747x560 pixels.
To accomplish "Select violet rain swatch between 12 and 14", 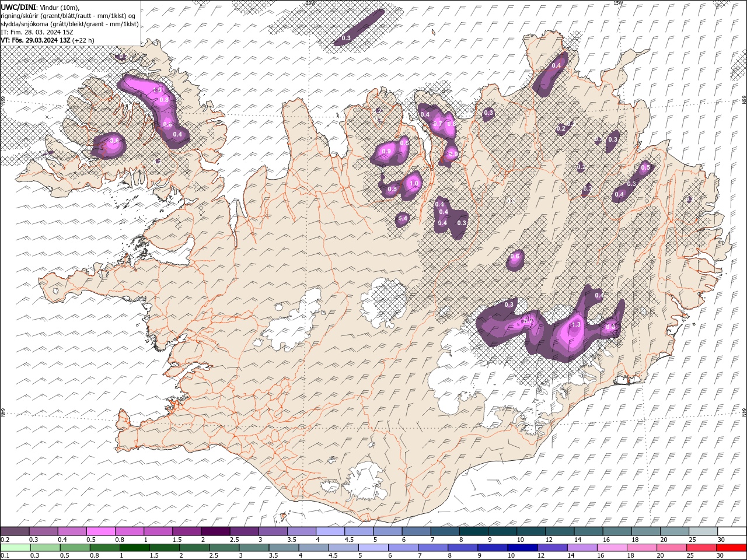I will pyautogui.click(x=552, y=548).
